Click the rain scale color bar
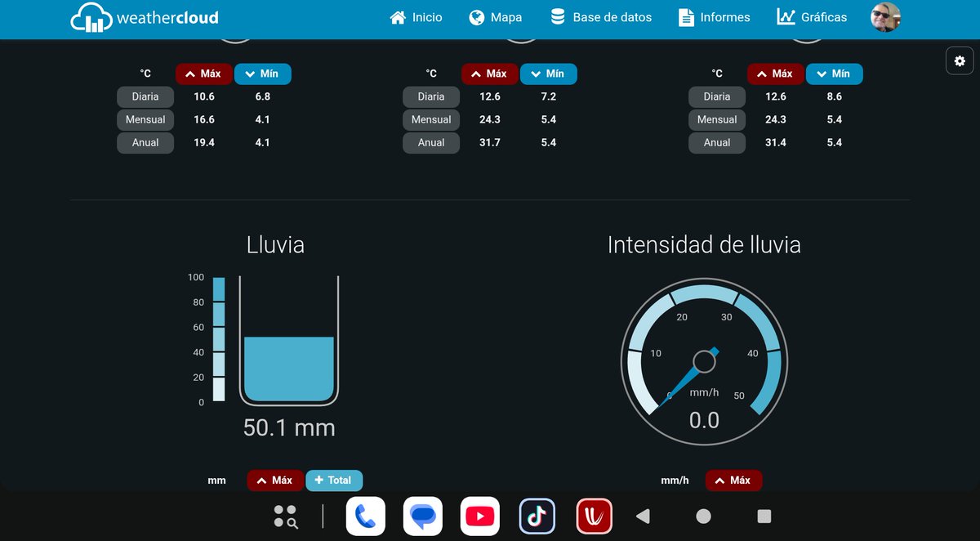 point(219,339)
